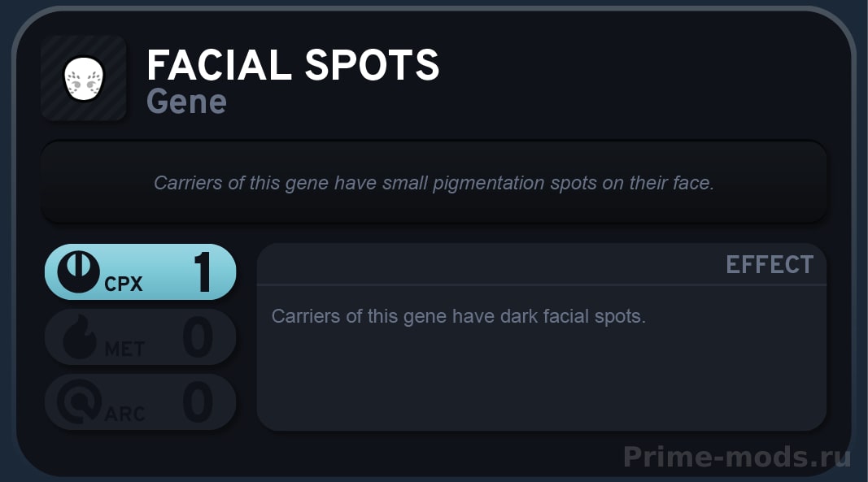Click the ARC archite spiral icon
This screenshot has width=868, height=482.
click(x=79, y=402)
